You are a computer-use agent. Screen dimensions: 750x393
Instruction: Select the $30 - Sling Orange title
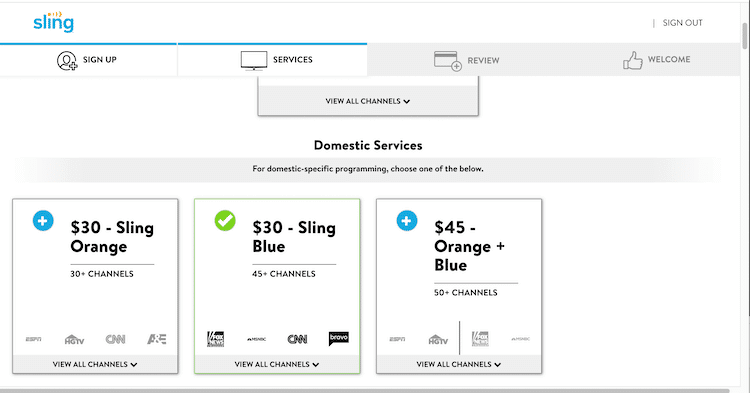(112, 237)
